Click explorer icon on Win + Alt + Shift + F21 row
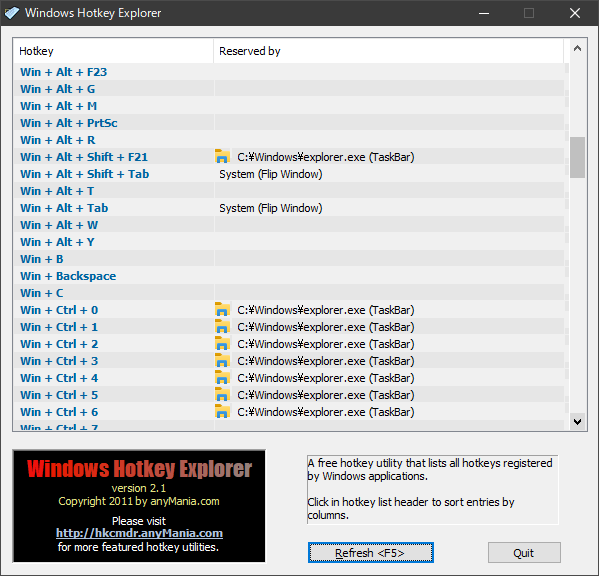 click(222, 157)
